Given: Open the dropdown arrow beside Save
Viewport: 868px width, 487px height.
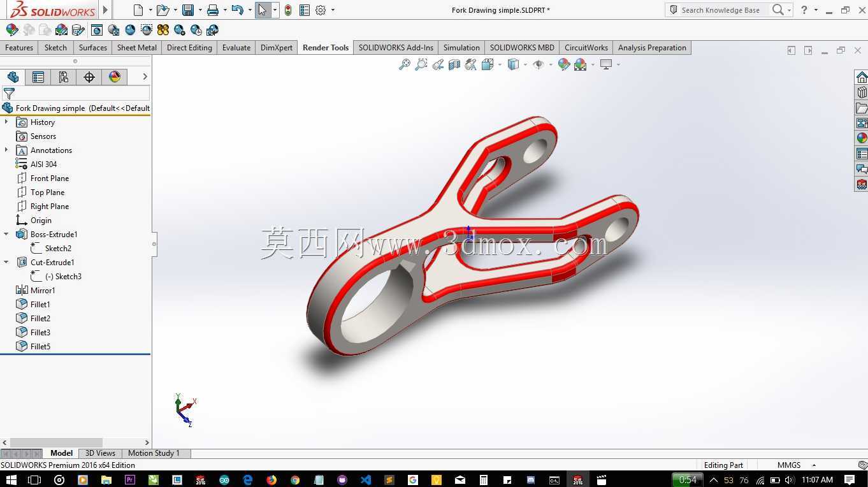Looking at the screenshot, I should [x=200, y=10].
